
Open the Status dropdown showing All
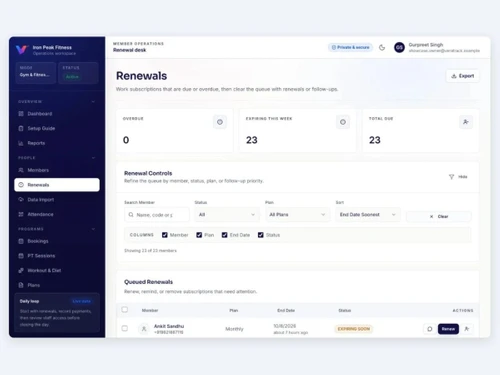pos(227,215)
